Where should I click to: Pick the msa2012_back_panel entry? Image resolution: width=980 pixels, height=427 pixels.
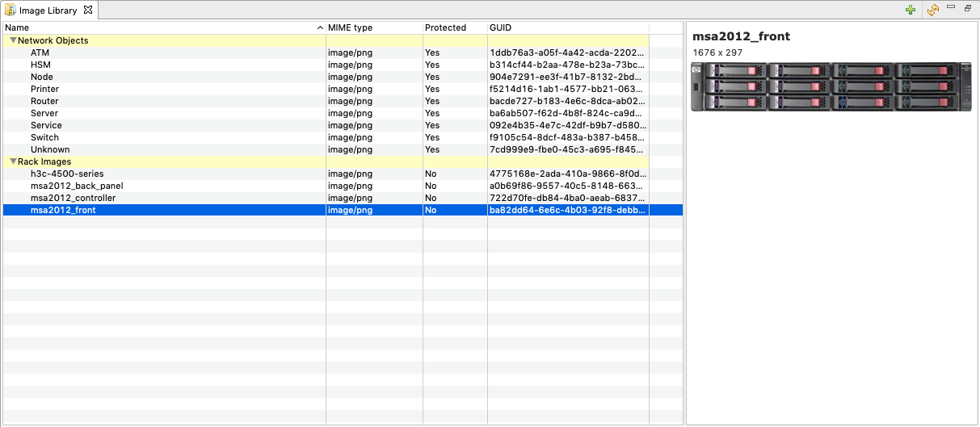click(x=77, y=186)
